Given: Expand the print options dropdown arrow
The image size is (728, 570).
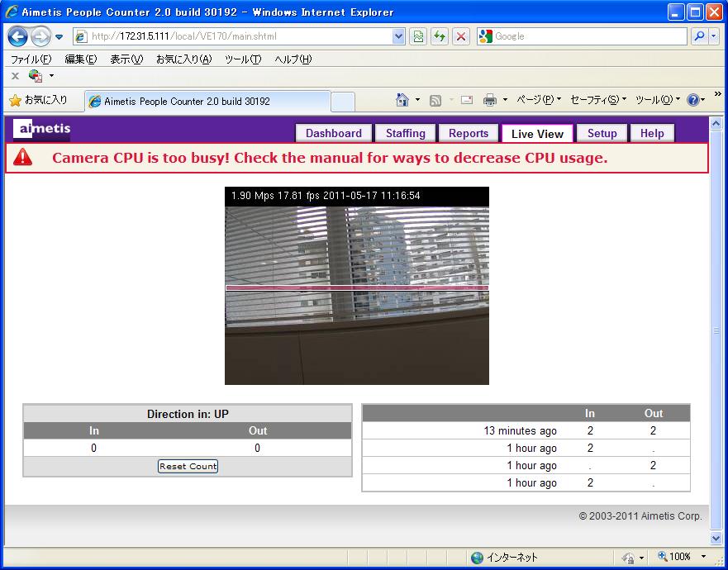Looking at the screenshot, I should point(505,99).
